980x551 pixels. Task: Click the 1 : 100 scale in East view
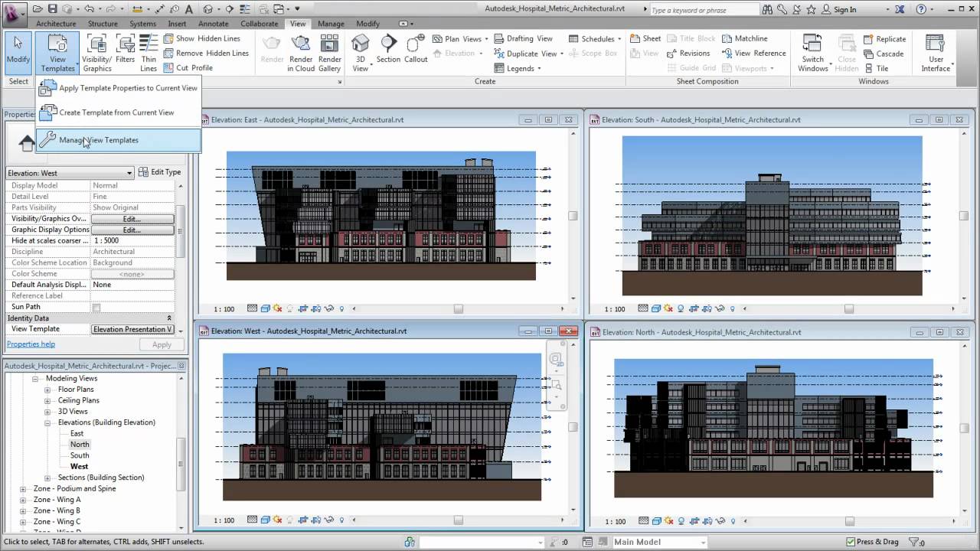click(x=224, y=309)
